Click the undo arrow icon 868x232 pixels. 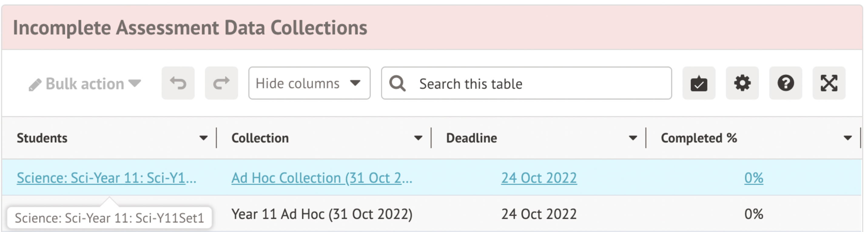pos(178,83)
